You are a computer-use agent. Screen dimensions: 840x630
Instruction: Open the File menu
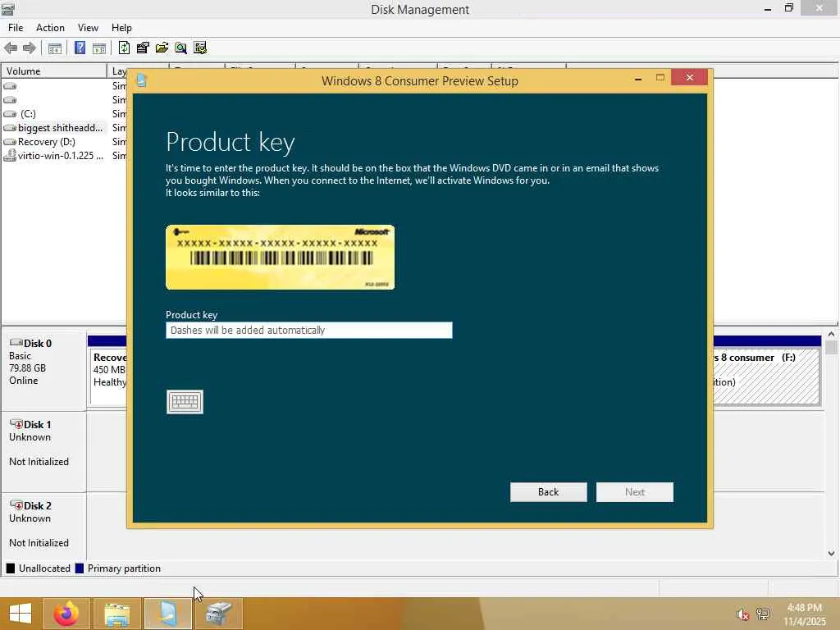pos(16,28)
